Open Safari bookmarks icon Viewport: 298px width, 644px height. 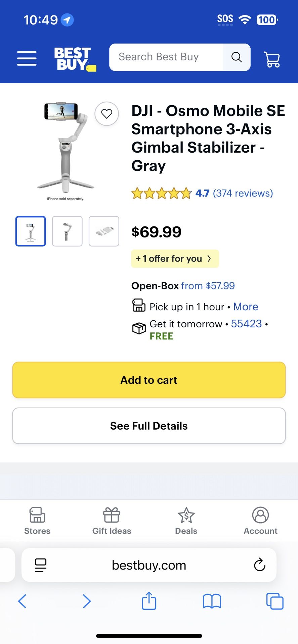212,601
